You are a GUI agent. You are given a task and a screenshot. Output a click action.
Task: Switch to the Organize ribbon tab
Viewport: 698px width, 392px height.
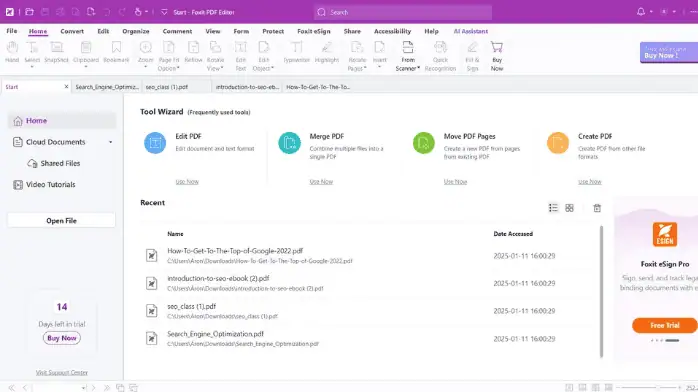coord(136,31)
